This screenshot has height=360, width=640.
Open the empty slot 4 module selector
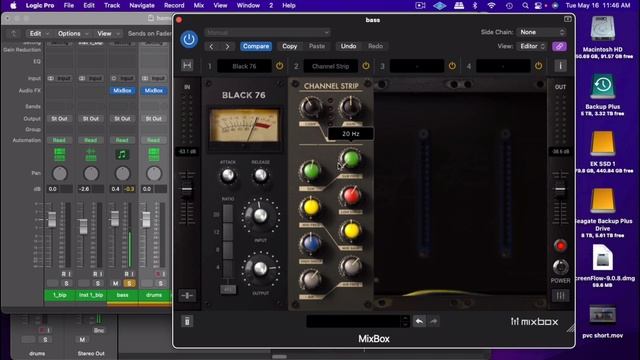tap(503, 66)
